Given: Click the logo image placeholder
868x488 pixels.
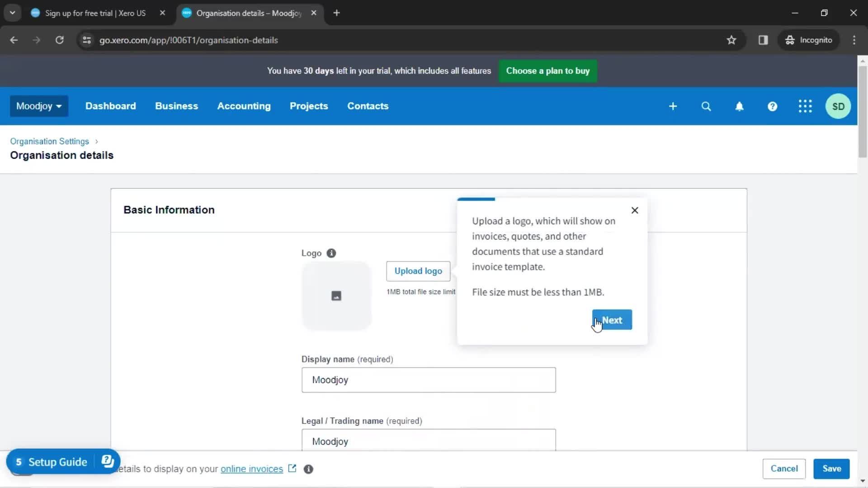Looking at the screenshot, I should click(336, 296).
